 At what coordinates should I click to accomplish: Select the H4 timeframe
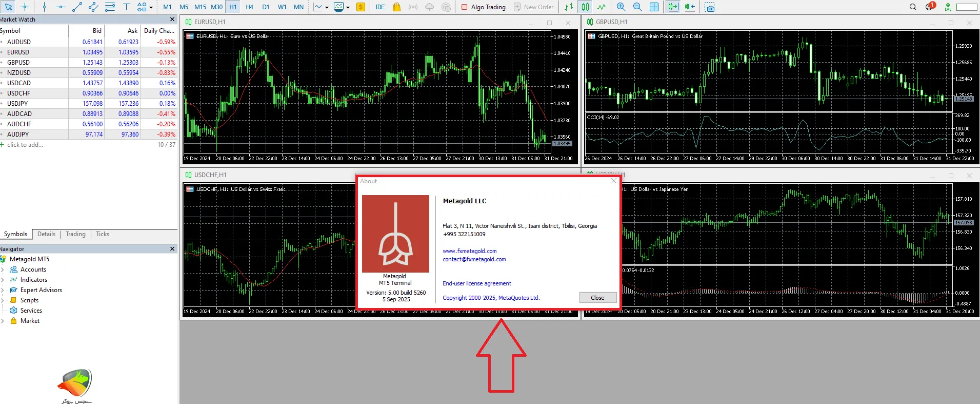249,7
